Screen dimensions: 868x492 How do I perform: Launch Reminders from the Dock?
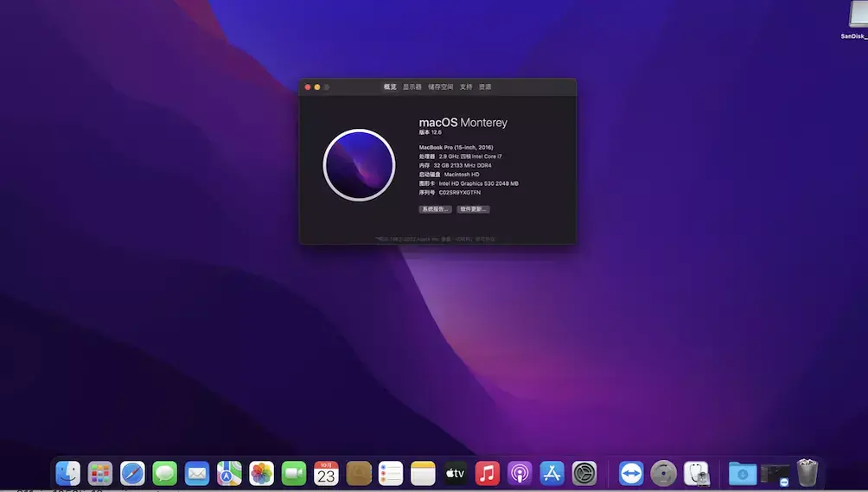[x=391, y=474]
